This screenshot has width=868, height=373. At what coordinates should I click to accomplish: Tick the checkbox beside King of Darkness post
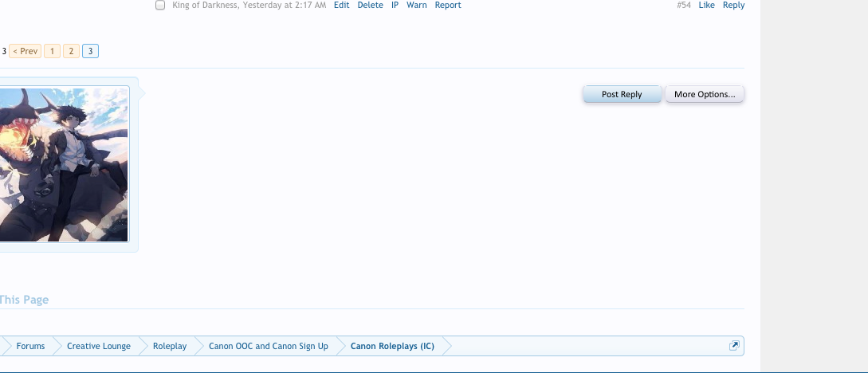click(x=160, y=5)
